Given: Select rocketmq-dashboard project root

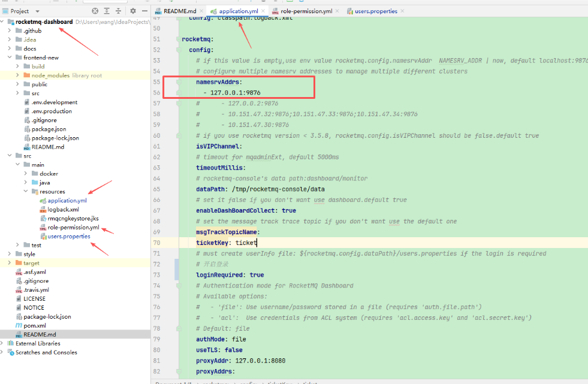Looking at the screenshot, I should pos(44,22).
